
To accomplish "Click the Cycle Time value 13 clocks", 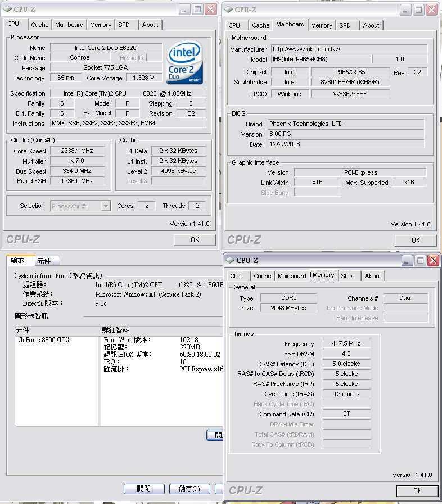I will (346, 394).
